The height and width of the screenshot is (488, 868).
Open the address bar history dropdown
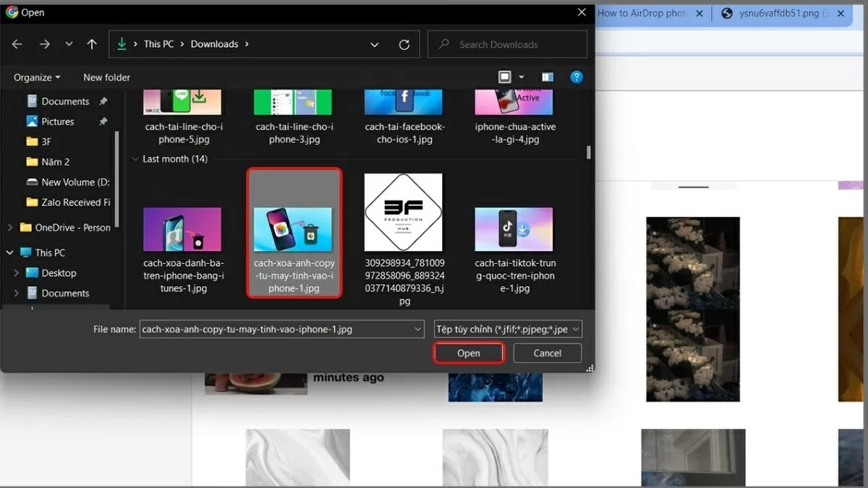pyautogui.click(x=374, y=44)
